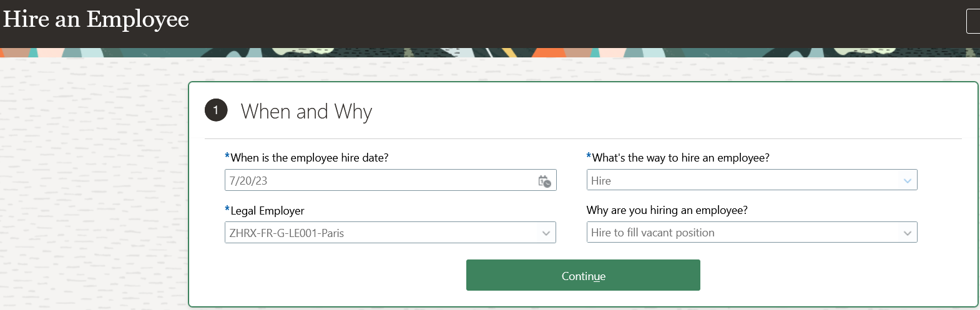Select the ZHRX-FR-G-LE001-Paris employer field
This screenshot has height=310, width=980.
(390, 233)
